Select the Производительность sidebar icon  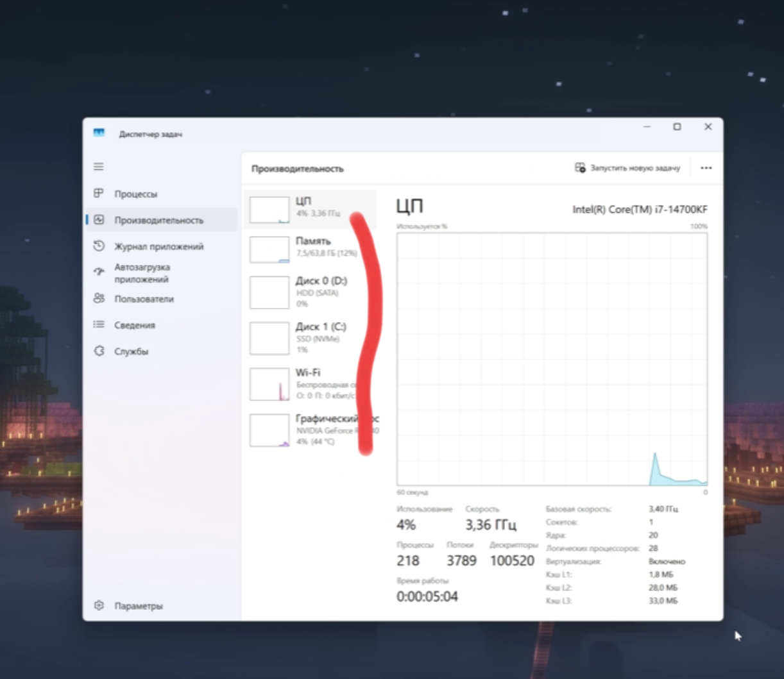tap(99, 219)
